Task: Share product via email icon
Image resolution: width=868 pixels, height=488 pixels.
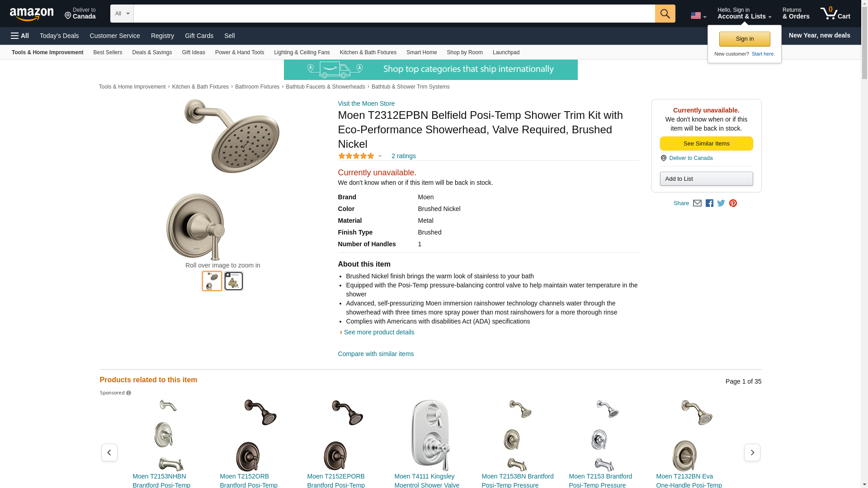Action: pos(697,203)
